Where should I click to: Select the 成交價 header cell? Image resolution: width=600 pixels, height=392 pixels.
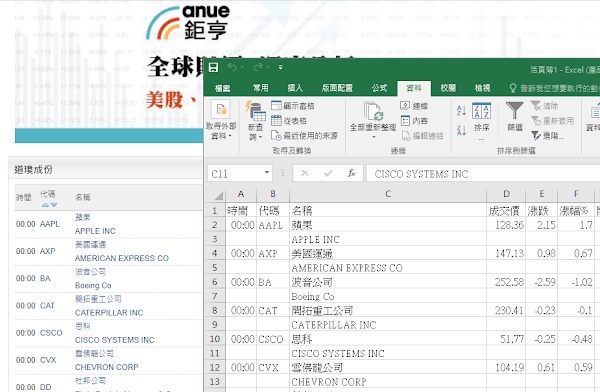tap(506, 211)
